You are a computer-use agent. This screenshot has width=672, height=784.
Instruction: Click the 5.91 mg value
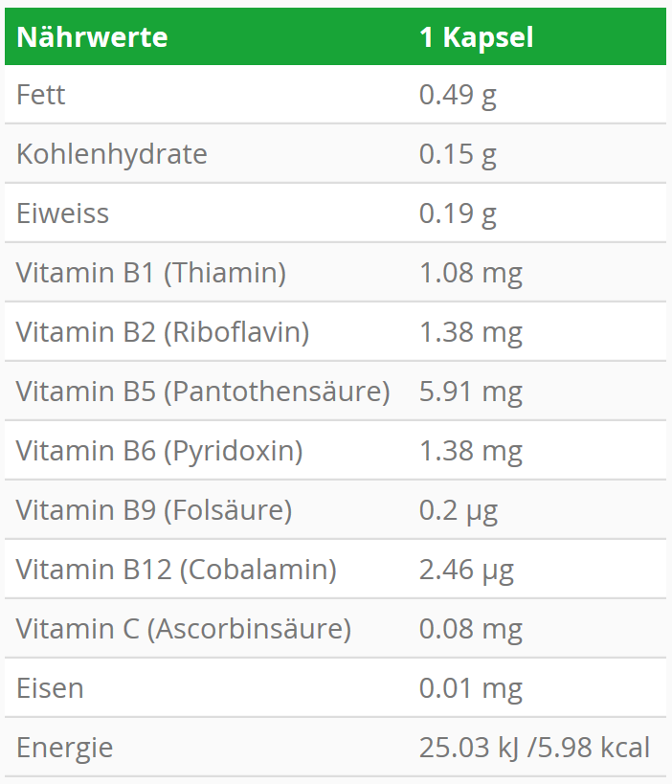coord(470,392)
